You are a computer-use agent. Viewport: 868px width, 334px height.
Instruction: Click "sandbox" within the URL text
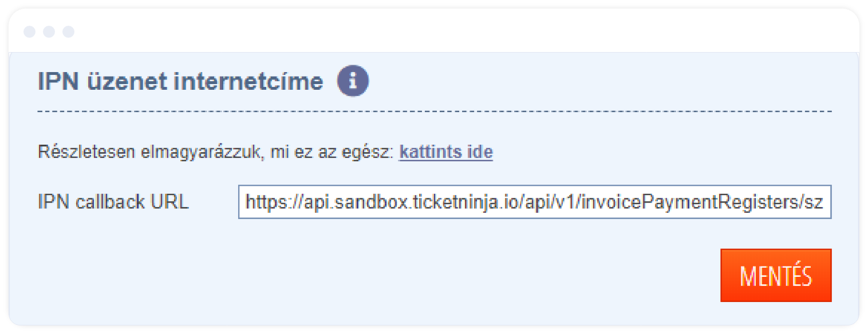pos(358,201)
